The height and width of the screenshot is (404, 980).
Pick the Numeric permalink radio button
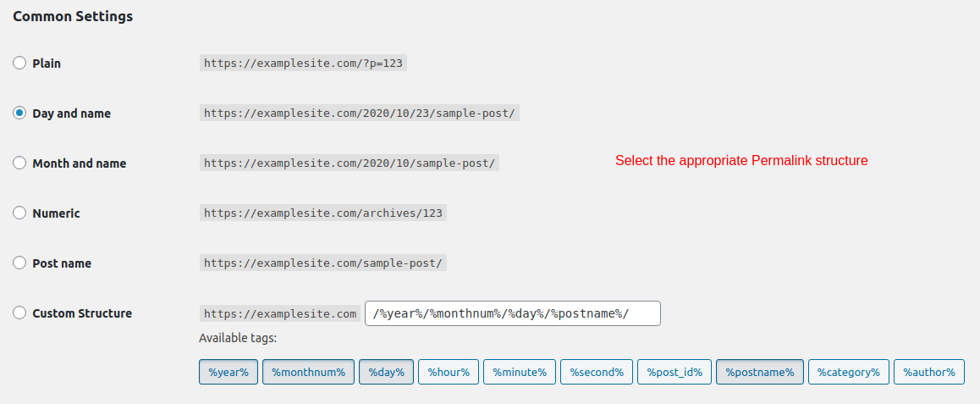(x=19, y=213)
